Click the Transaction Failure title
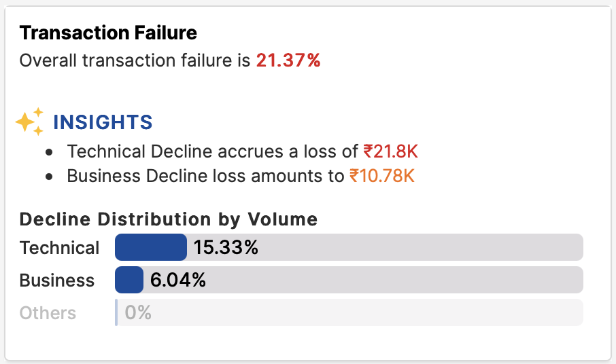Screen dimensions: 616x364 pos(108,32)
